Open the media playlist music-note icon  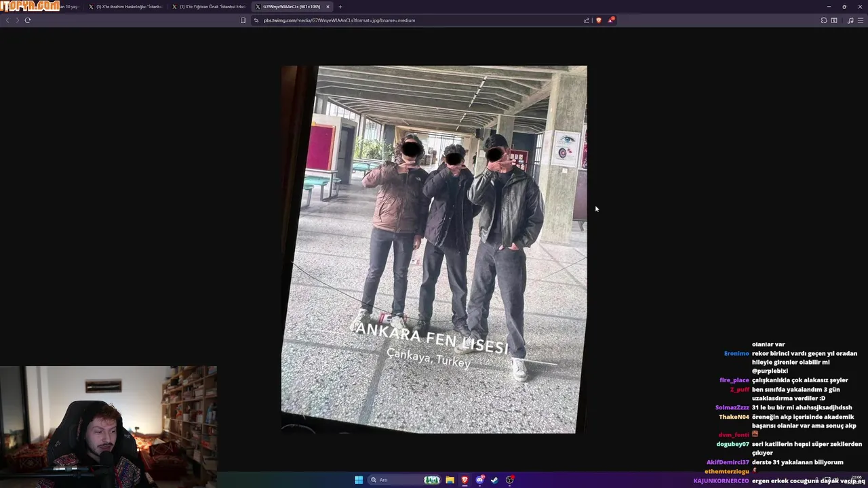pyautogui.click(x=850, y=20)
